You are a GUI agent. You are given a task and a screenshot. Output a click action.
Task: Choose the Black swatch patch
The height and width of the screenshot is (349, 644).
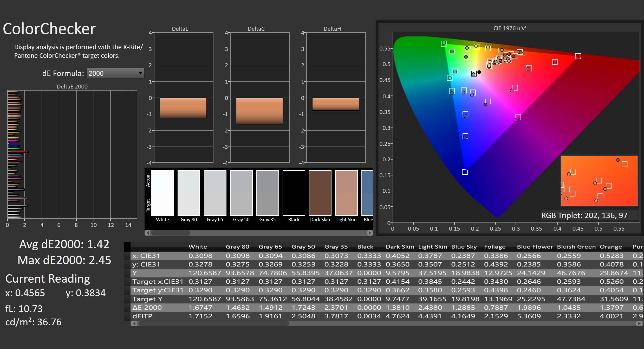[294, 193]
